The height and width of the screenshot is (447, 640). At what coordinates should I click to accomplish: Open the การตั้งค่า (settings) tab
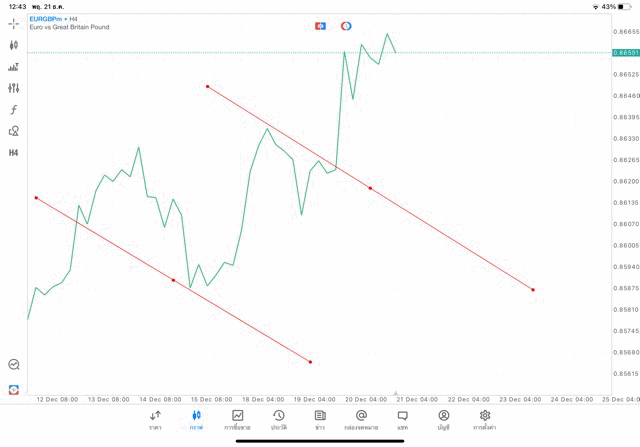485,419
